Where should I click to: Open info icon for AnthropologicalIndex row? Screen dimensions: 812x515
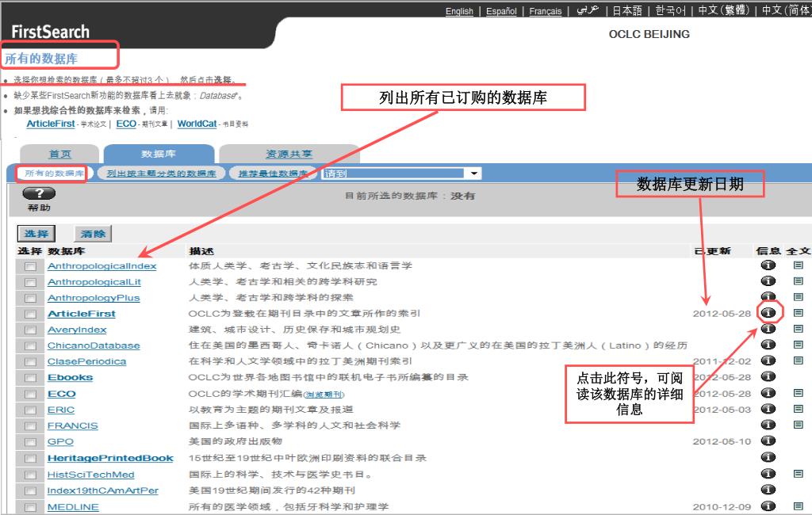coord(768,265)
